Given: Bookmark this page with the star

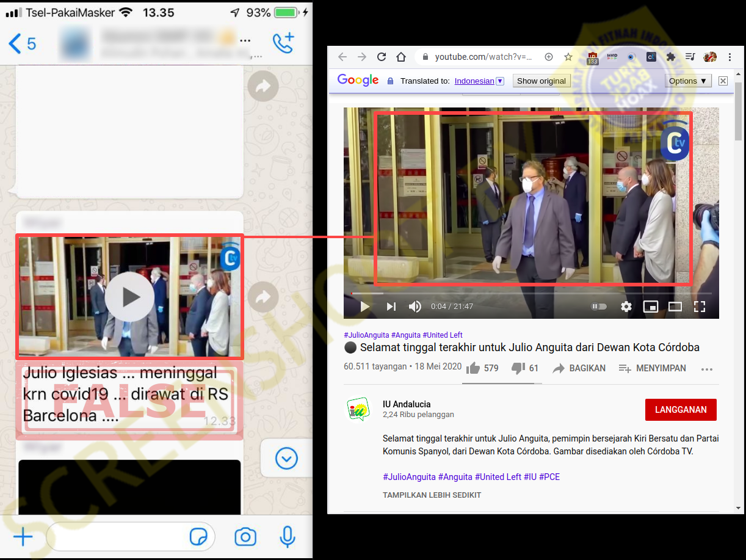Looking at the screenshot, I should click(568, 57).
